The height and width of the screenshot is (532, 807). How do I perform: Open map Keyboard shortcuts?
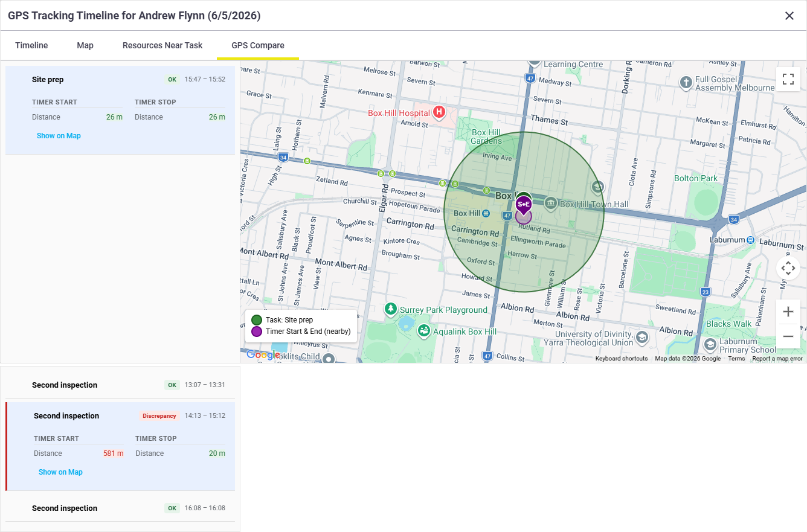point(622,359)
